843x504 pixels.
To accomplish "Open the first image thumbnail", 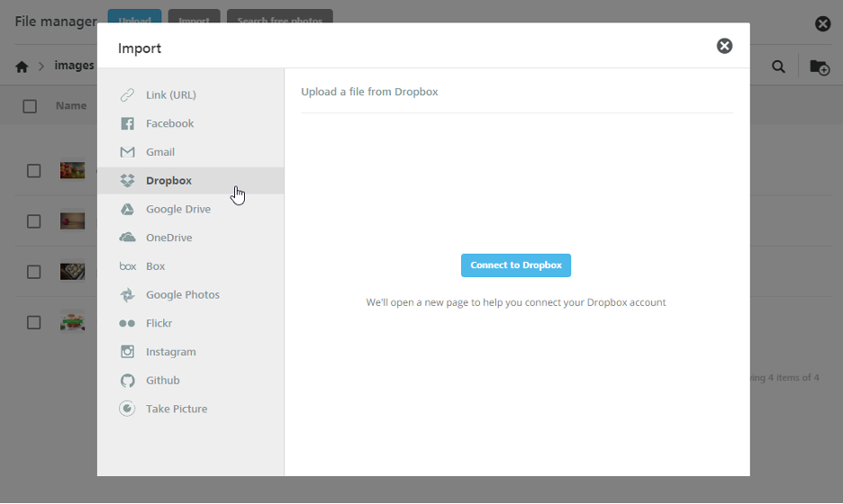I will tap(73, 170).
